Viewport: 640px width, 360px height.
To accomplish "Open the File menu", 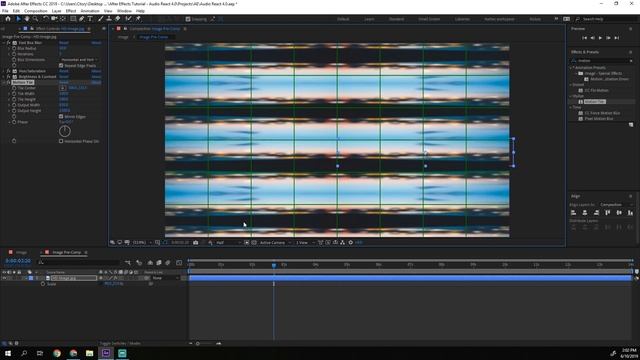I will 5,11.
